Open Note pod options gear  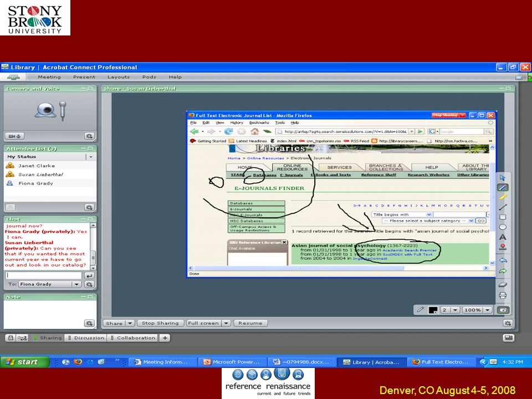coord(89,323)
